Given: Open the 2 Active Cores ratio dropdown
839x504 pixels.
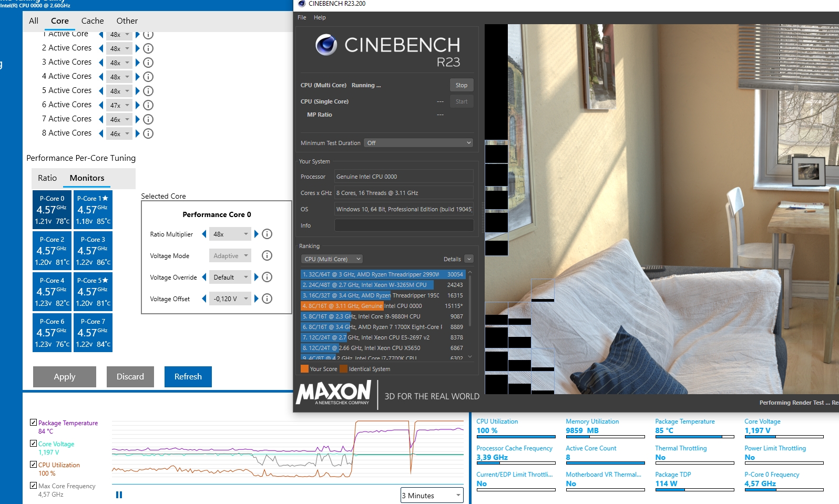Looking at the screenshot, I should click(119, 48).
